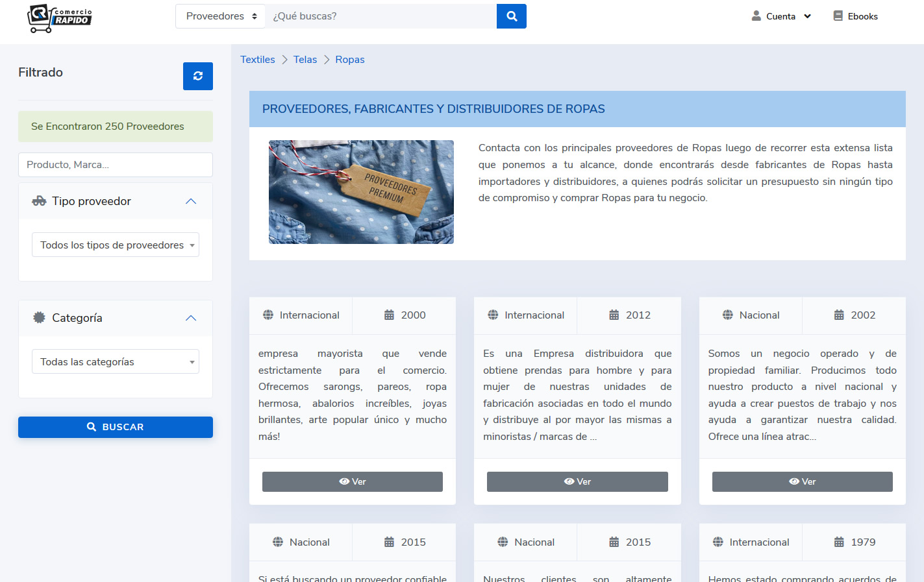The height and width of the screenshot is (582, 924).
Task: Open Todas las categorías dropdown
Action: [116, 361]
